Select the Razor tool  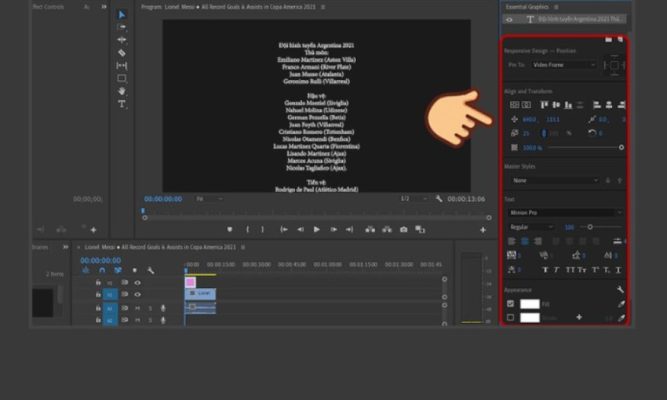(x=122, y=52)
